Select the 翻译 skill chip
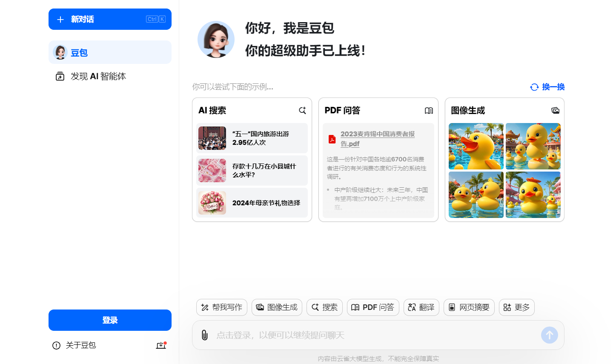This screenshot has height=364, width=616. click(x=421, y=307)
